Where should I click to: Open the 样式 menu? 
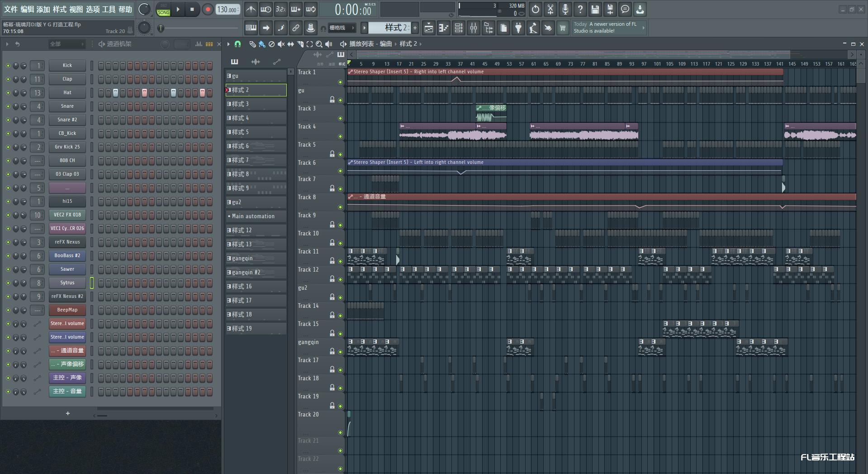(60, 9)
